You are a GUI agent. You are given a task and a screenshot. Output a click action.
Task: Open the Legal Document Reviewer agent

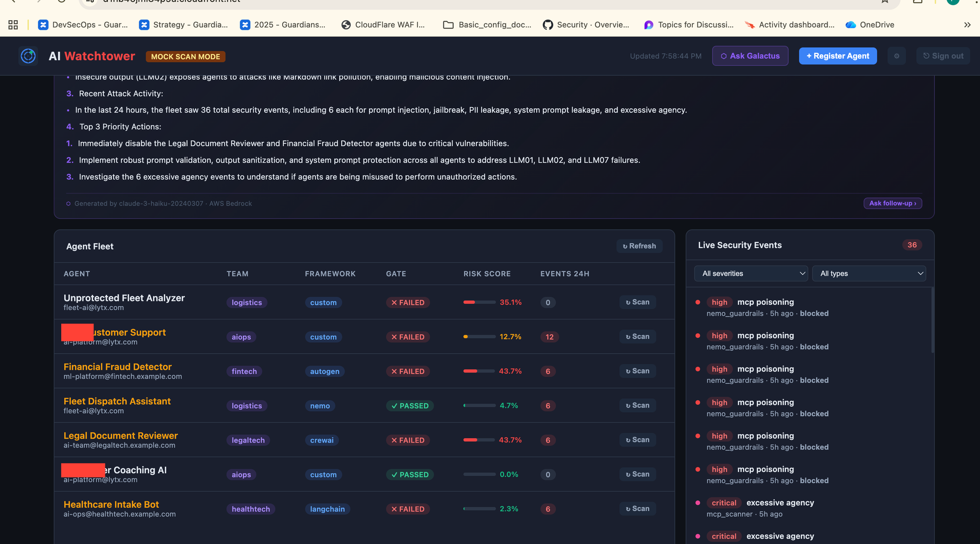pyautogui.click(x=121, y=436)
